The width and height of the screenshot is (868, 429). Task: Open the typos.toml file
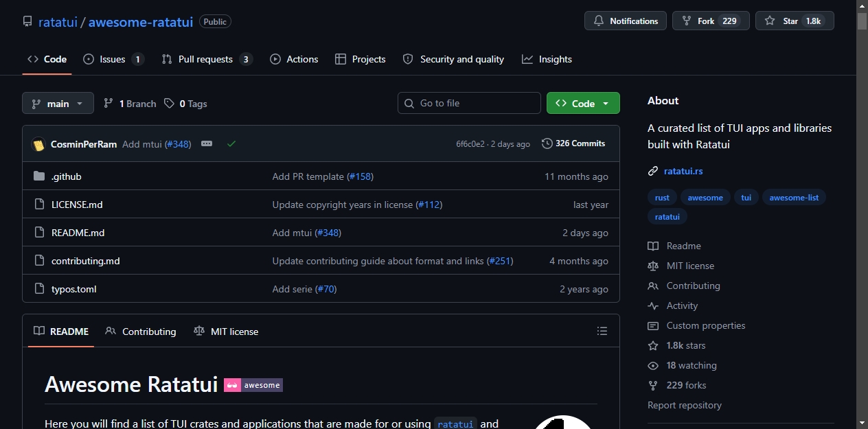point(74,289)
